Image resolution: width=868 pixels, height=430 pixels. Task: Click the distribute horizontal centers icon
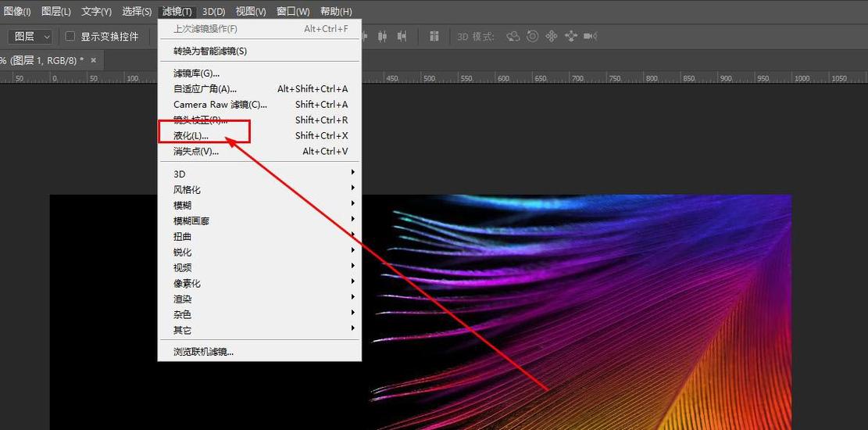(x=382, y=37)
